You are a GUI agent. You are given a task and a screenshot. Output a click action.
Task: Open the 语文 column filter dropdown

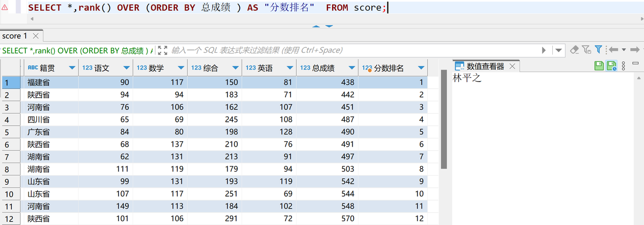[127, 68]
